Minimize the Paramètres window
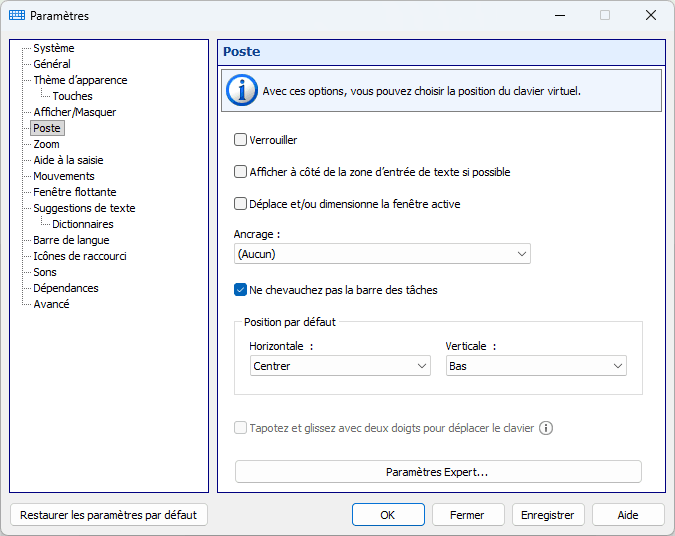 point(560,15)
